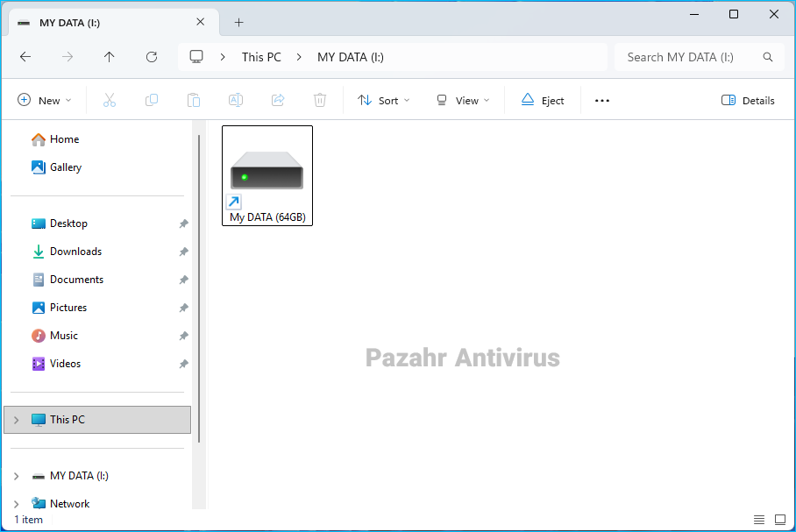The width and height of the screenshot is (796, 532).
Task: Unpin Desktop from Quick access
Action: coord(184,223)
